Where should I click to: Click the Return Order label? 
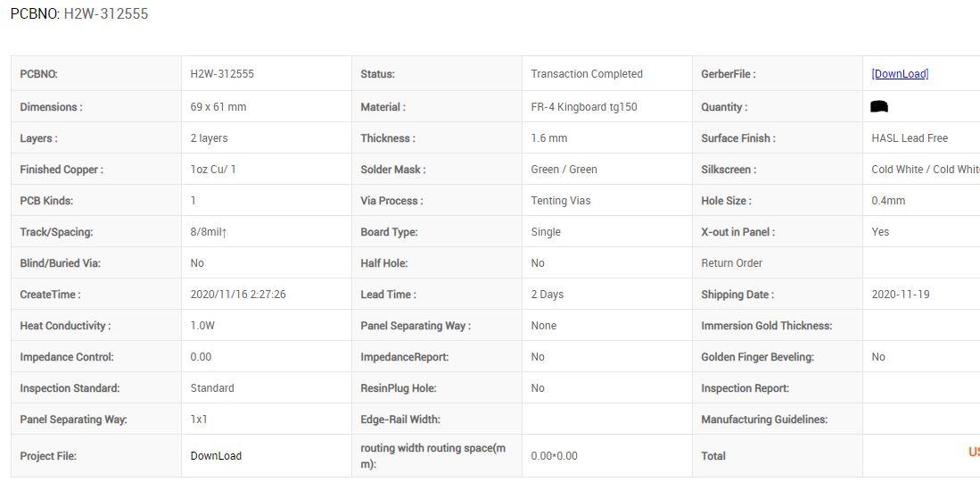(x=731, y=263)
